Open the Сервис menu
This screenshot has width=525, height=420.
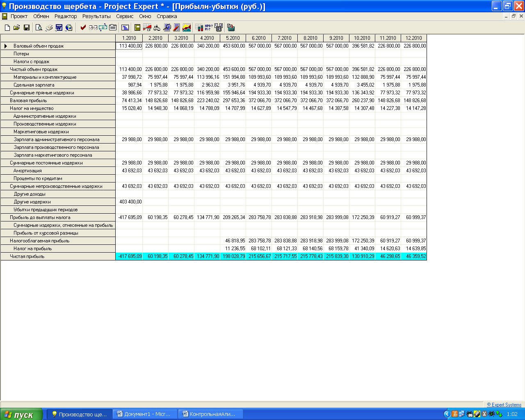(125, 16)
